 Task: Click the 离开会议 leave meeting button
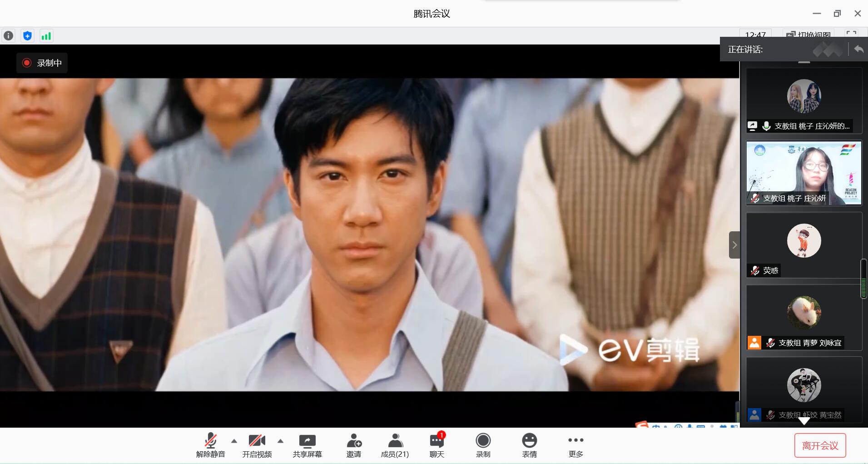click(x=820, y=445)
